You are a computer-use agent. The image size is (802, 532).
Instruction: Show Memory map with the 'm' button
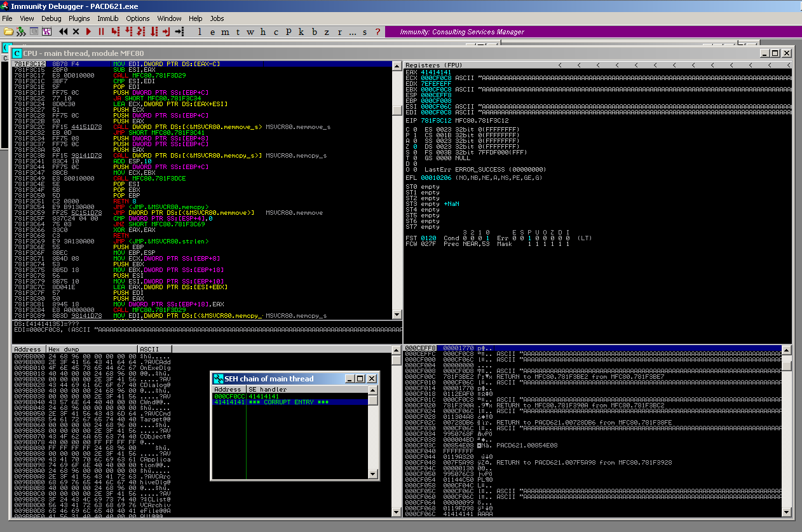[225, 31]
